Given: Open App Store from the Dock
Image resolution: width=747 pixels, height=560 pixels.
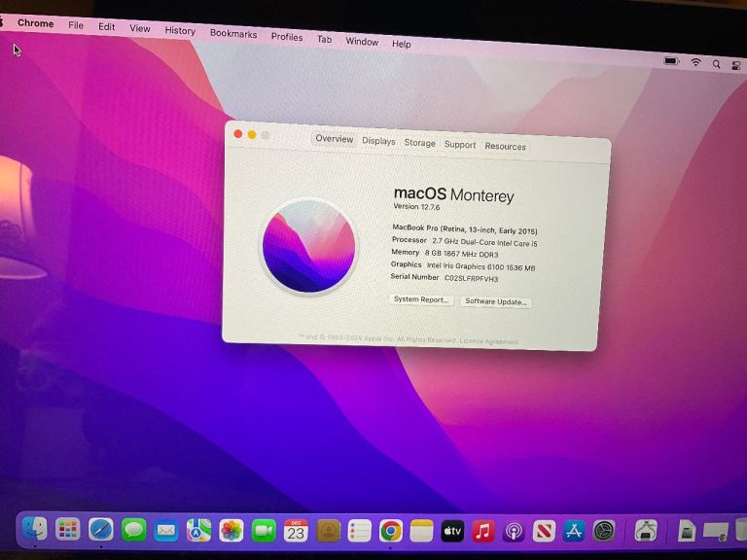Looking at the screenshot, I should click(574, 531).
